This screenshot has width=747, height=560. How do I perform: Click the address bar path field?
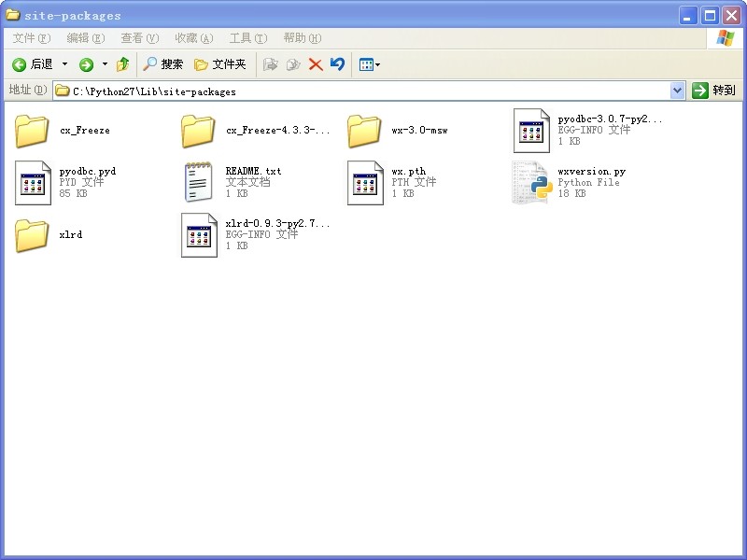pos(362,91)
